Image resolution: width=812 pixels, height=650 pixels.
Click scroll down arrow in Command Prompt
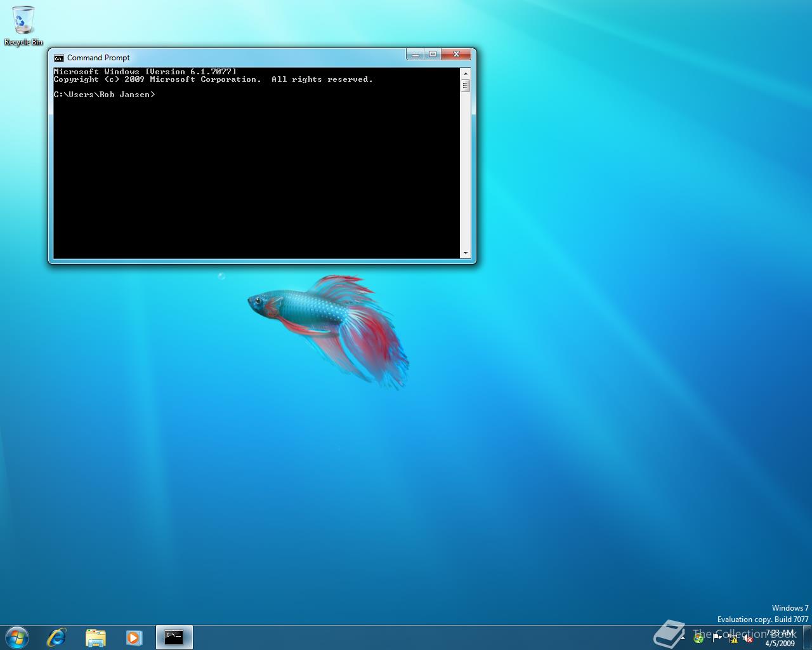(x=466, y=253)
